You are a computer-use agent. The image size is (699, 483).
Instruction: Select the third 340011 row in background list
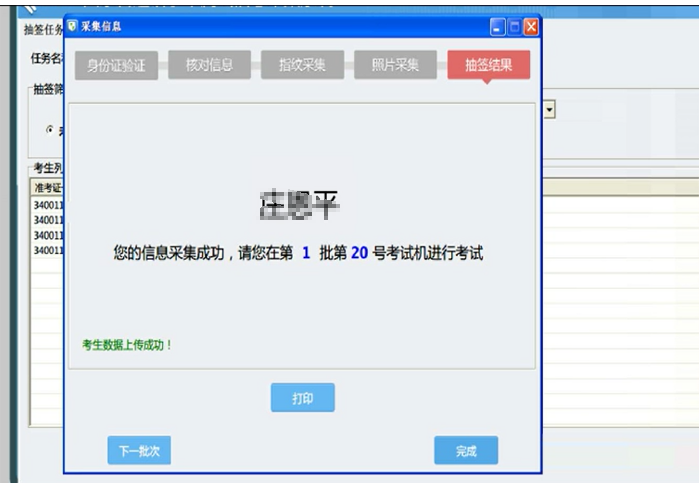(47, 235)
